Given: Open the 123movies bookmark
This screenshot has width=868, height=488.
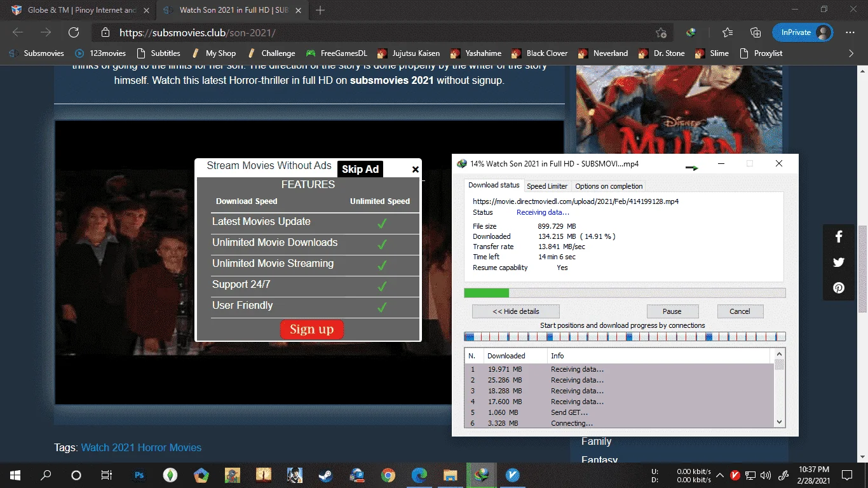Looking at the screenshot, I should [101, 53].
